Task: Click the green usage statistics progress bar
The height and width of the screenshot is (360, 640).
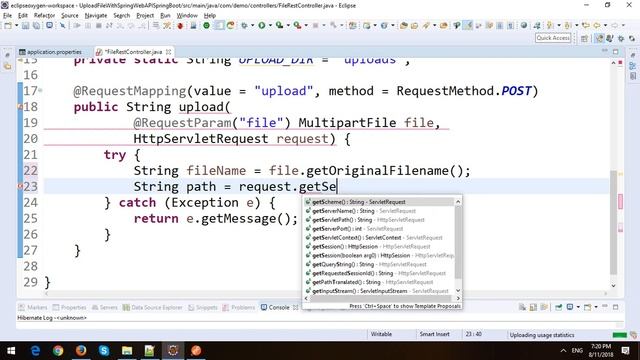Action: pos(620,335)
